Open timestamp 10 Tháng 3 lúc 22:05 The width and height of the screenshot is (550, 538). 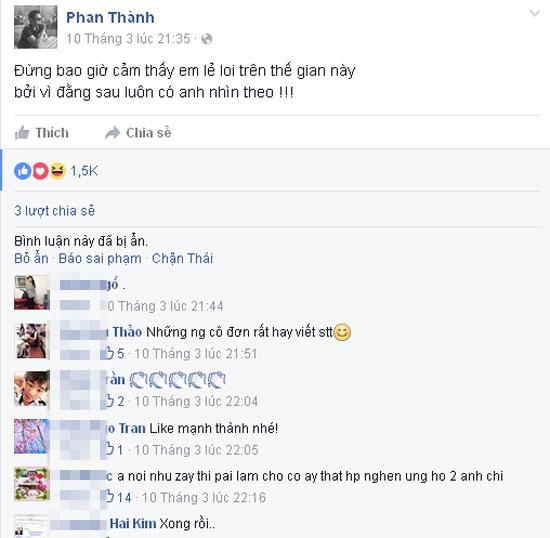(x=196, y=450)
